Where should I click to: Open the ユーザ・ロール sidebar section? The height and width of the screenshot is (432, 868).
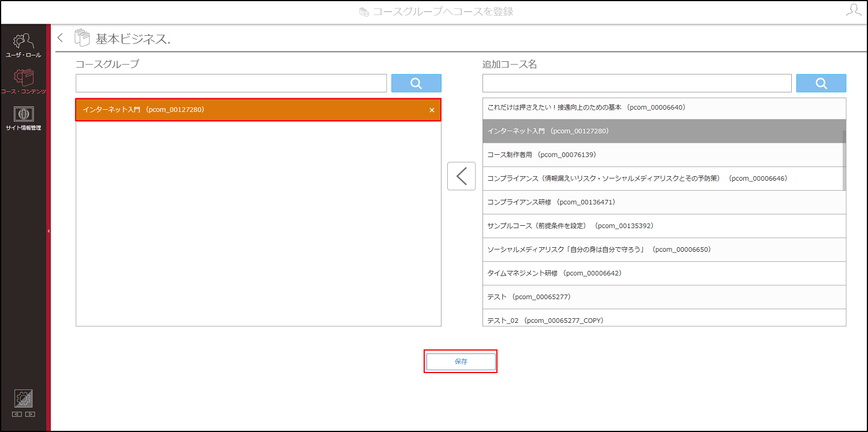[x=23, y=45]
